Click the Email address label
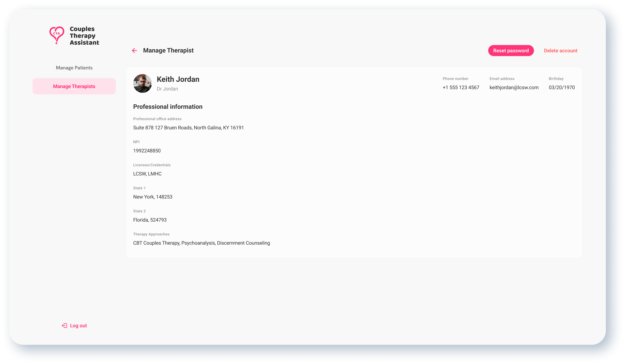The image size is (625, 364). pyautogui.click(x=502, y=79)
